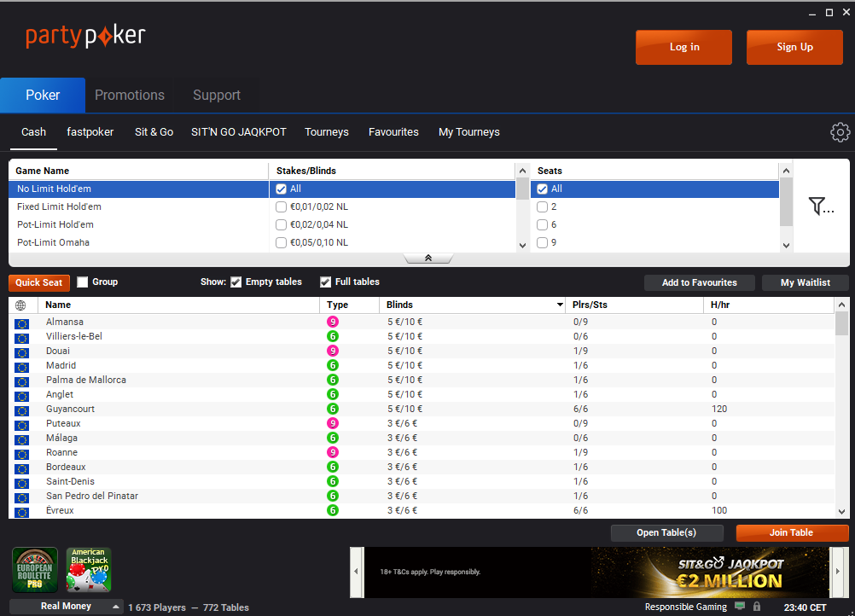Open the American Blackjack PYD game
This screenshot has height=616, width=855.
(89, 569)
